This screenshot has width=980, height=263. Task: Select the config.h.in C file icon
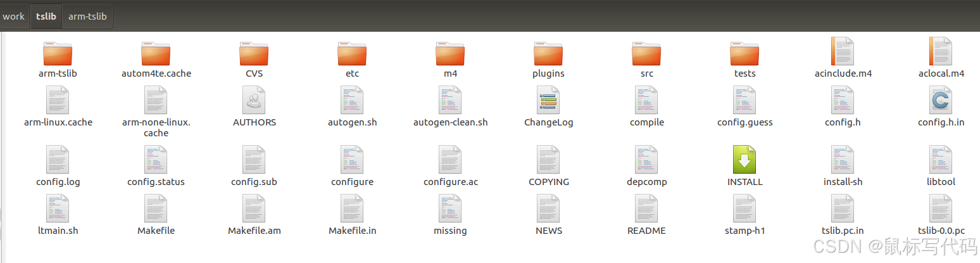click(x=941, y=100)
